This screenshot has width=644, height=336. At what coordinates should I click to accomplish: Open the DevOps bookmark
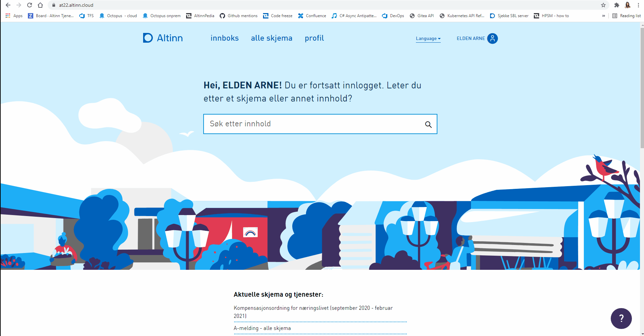coord(393,16)
